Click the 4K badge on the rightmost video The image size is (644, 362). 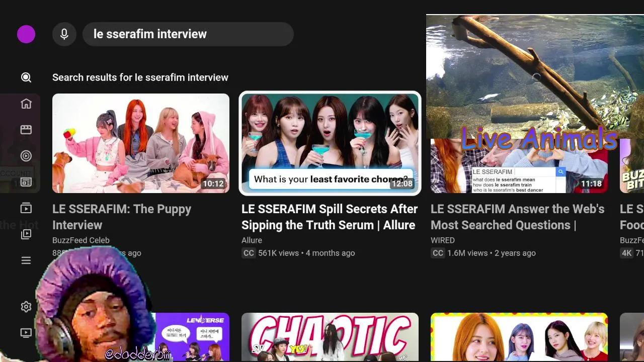pos(626,253)
